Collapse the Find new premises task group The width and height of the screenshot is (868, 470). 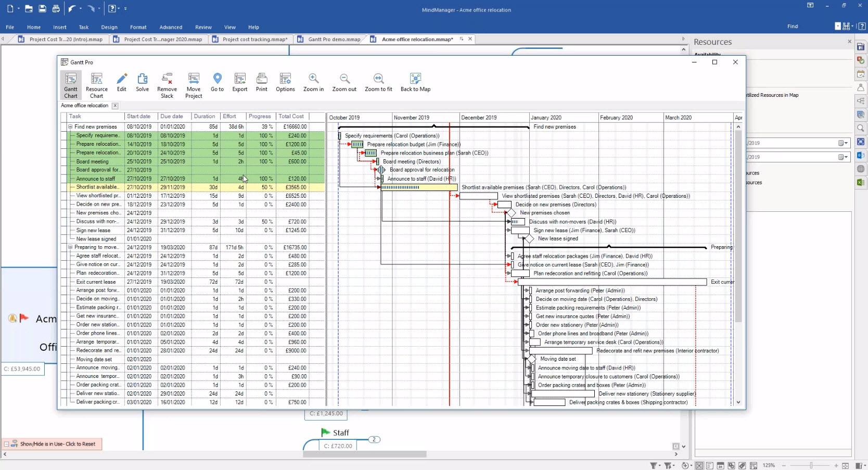coord(70,126)
